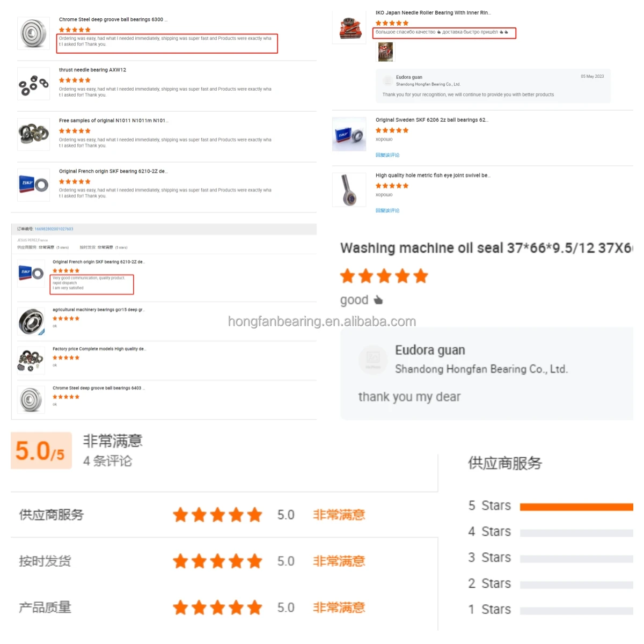Select the 5 Stars rating bar
This screenshot has width=644, height=644.
click(576, 507)
